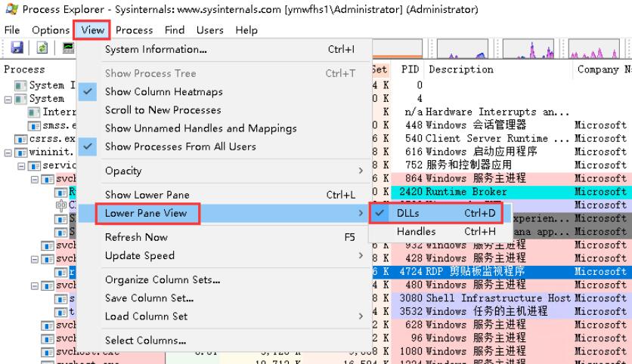Screen dimensions: 632x364
Task: Choose Refresh Now menu entry
Action: [x=224, y=237]
